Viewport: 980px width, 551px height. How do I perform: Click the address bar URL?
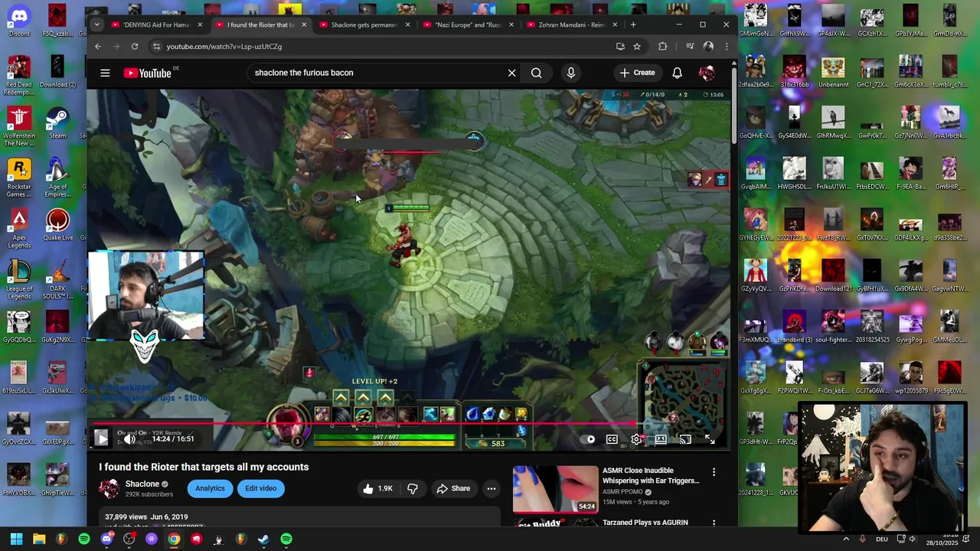pos(224,47)
